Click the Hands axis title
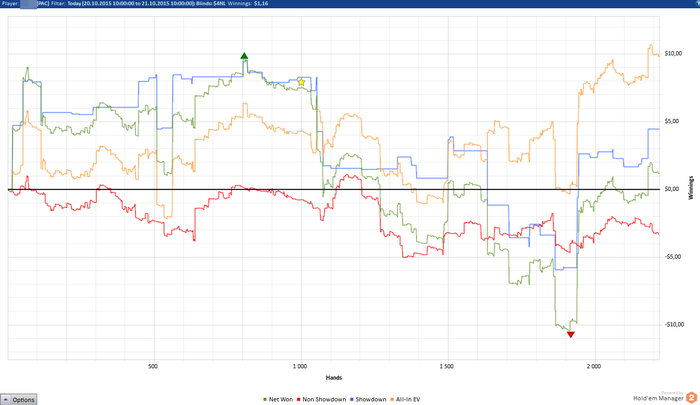The image size is (700, 405). (x=334, y=378)
